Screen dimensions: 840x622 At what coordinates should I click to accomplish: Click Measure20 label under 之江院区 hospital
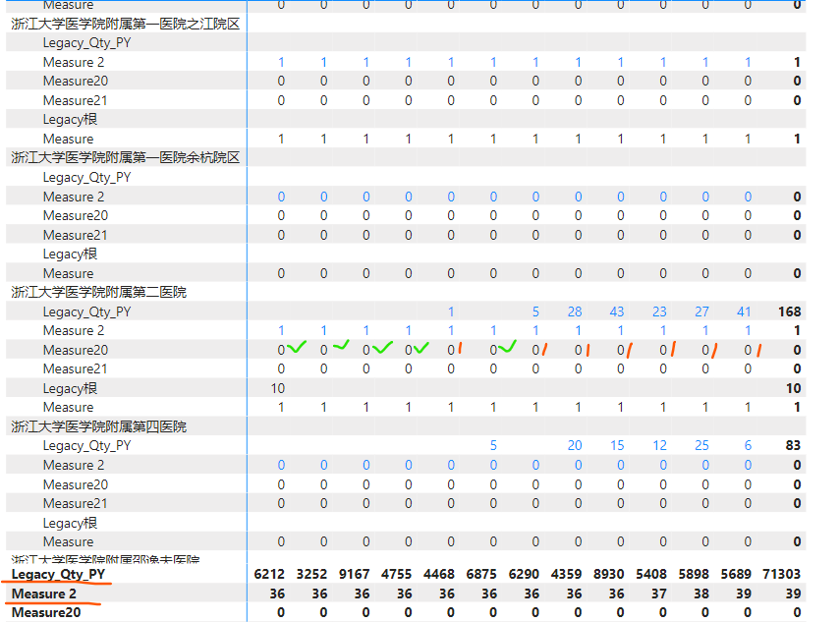click(76, 81)
